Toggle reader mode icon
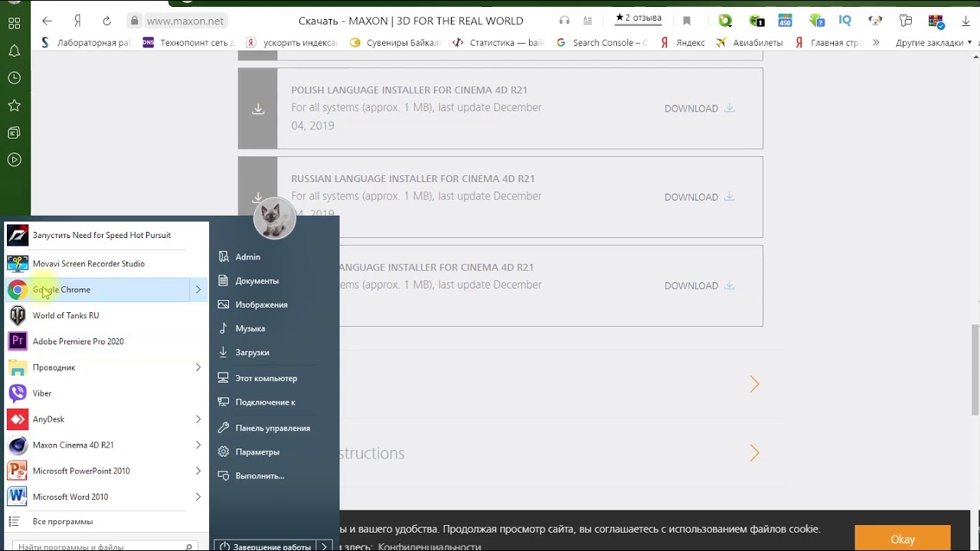The image size is (980, 551). pos(587,21)
